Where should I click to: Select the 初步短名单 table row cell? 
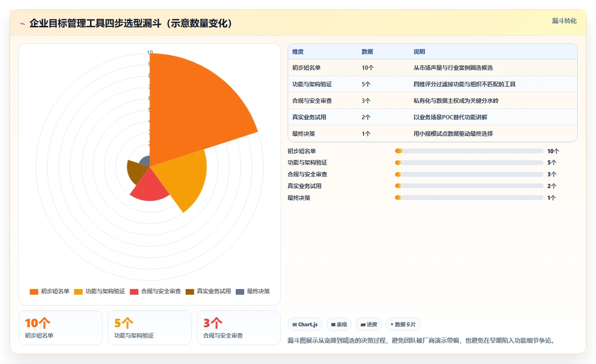pyautogui.click(x=306, y=68)
